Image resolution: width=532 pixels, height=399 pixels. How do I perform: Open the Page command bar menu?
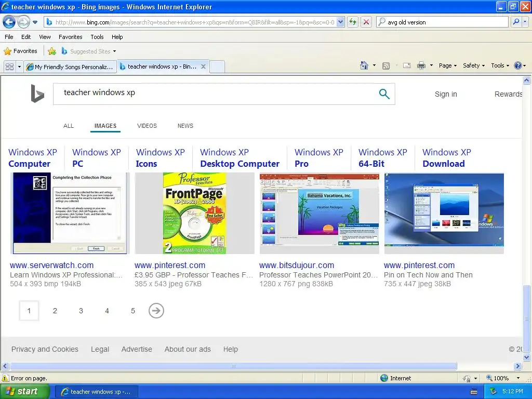447,65
